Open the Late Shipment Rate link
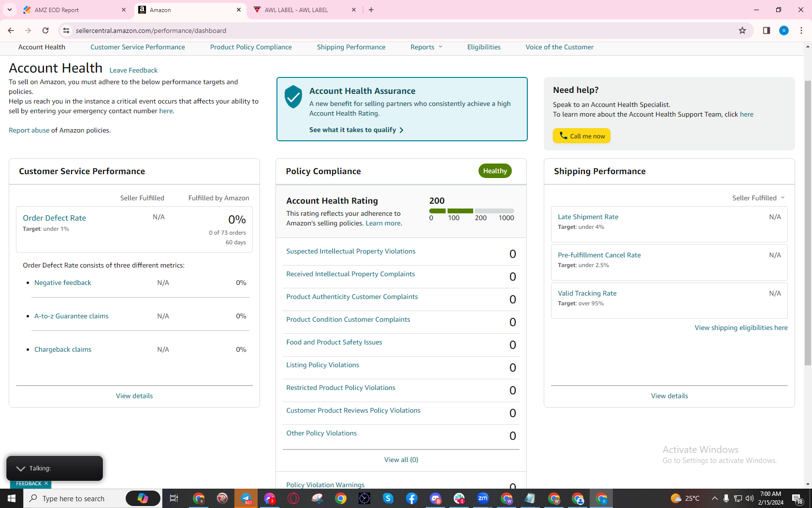The width and height of the screenshot is (812, 508). tap(588, 217)
